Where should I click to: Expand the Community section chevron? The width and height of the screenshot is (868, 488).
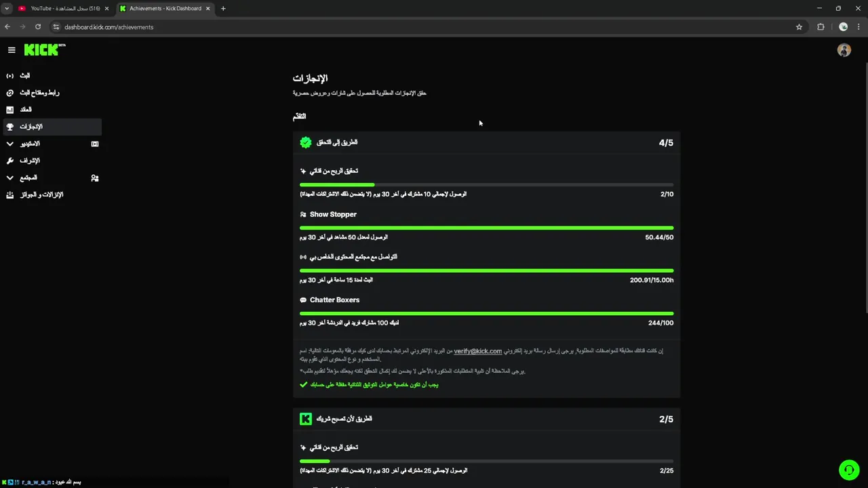coord(9,178)
